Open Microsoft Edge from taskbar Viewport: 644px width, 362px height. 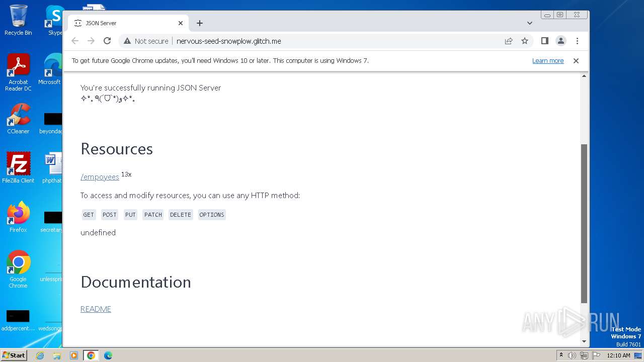click(108, 355)
